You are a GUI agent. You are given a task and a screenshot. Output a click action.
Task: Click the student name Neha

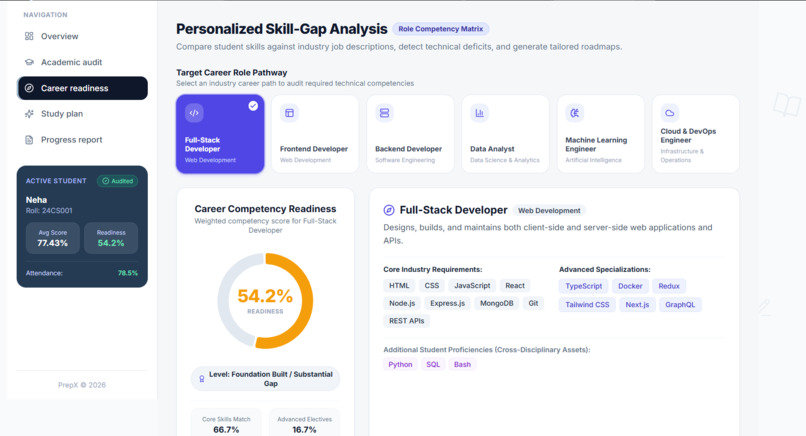[x=36, y=199]
